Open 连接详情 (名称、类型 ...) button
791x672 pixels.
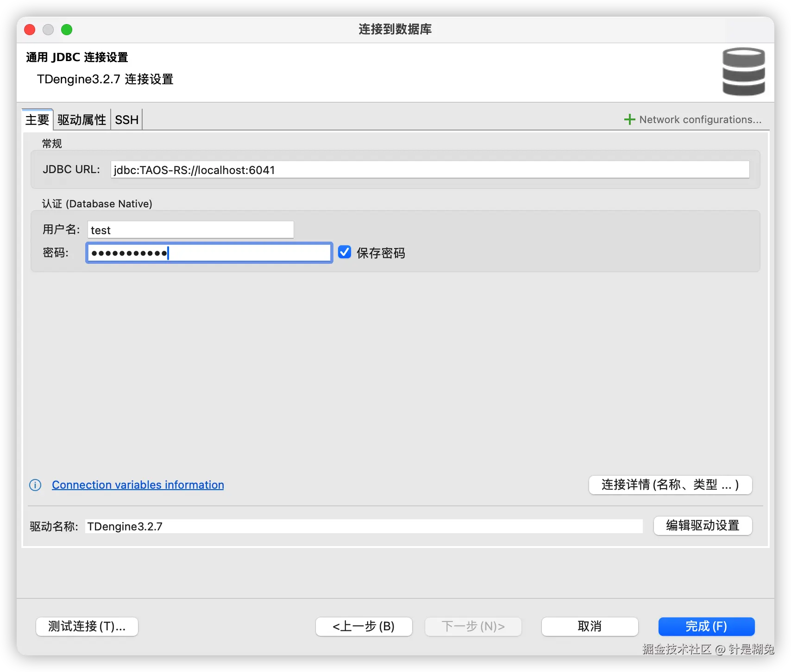coord(670,485)
